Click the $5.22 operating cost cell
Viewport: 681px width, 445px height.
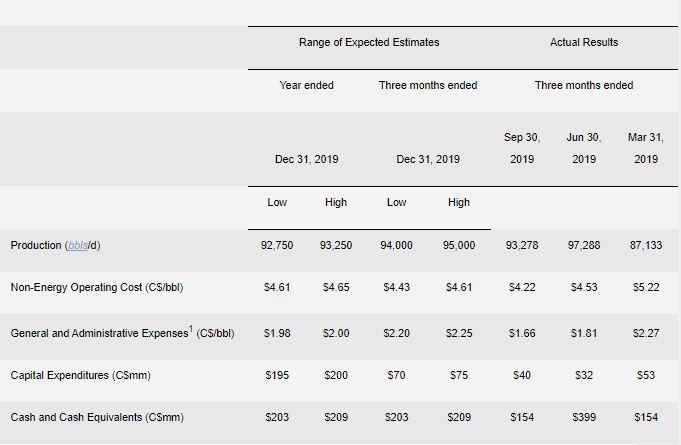point(646,287)
